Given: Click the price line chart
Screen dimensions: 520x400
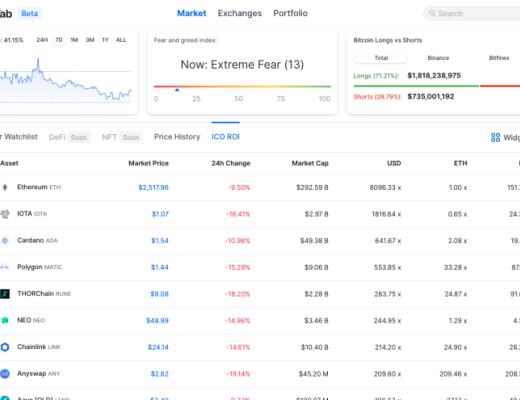Looking at the screenshot, I should pyautogui.click(x=66, y=81).
